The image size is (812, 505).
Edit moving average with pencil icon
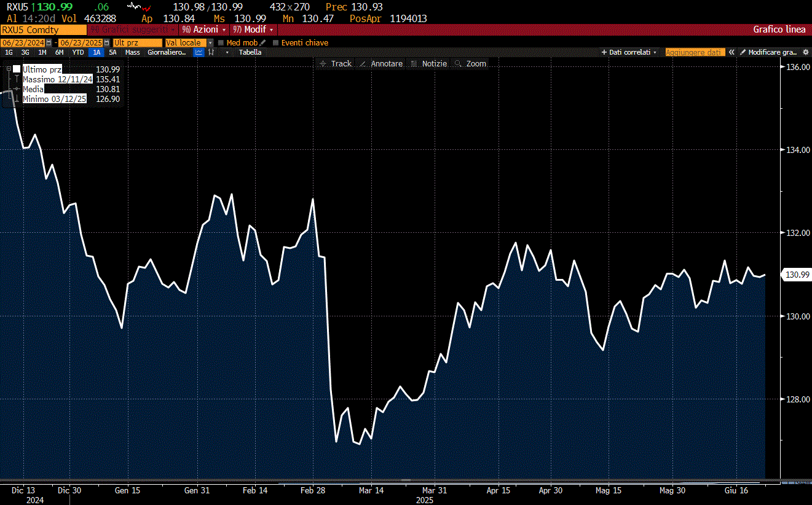pos(263,43)
